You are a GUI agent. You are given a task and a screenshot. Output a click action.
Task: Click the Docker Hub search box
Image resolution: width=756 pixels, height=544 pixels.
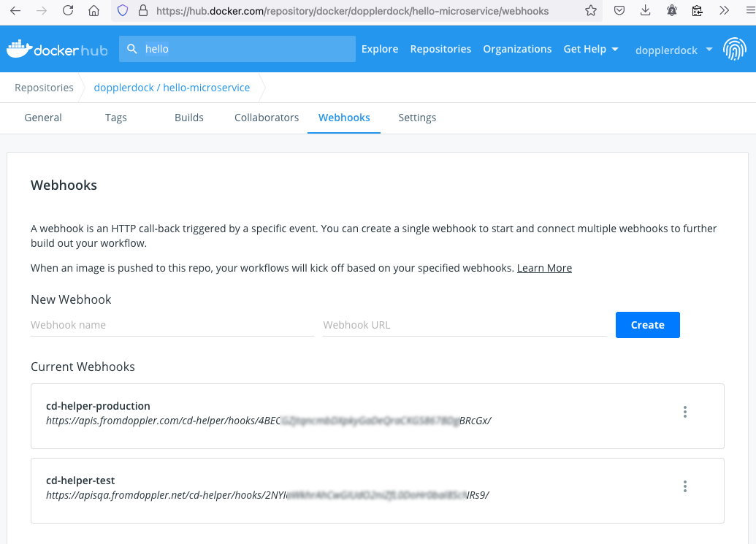point(237,49)
